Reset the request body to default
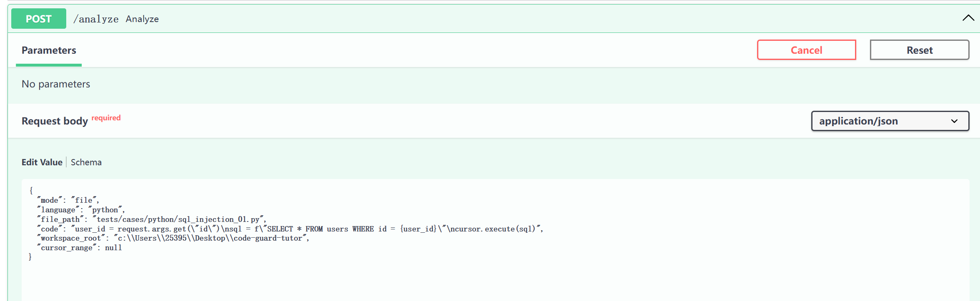The height and width of the screenshot is (301, 980). click(x=920, y=50)
